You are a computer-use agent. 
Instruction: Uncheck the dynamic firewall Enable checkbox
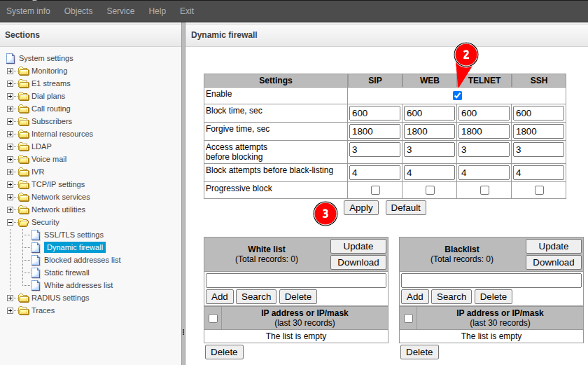(x=457, y=95)
